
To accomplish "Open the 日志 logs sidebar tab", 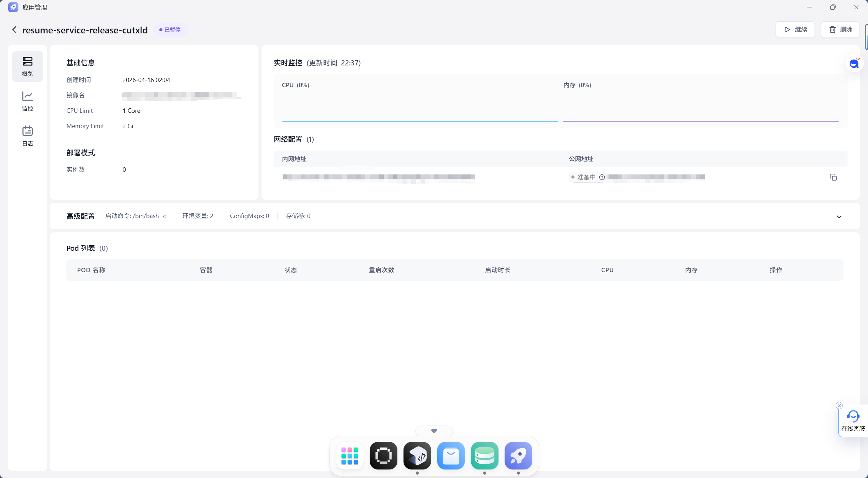I will (28, 136).
